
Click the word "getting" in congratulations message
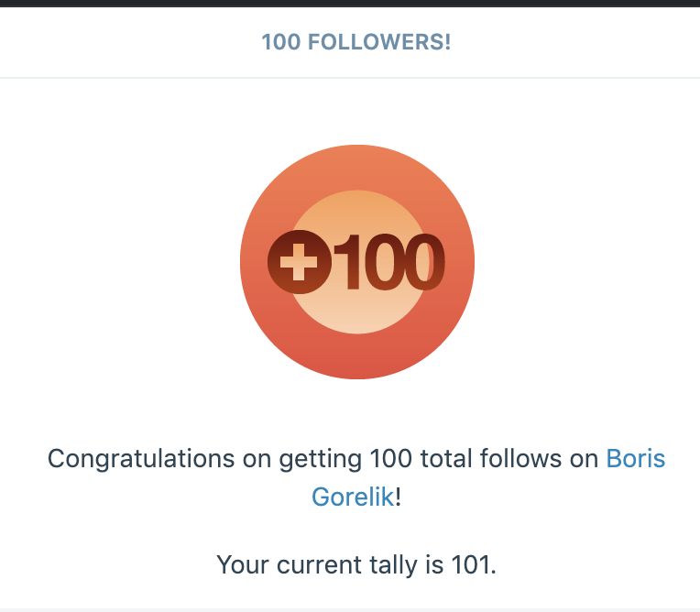(320, 459)
